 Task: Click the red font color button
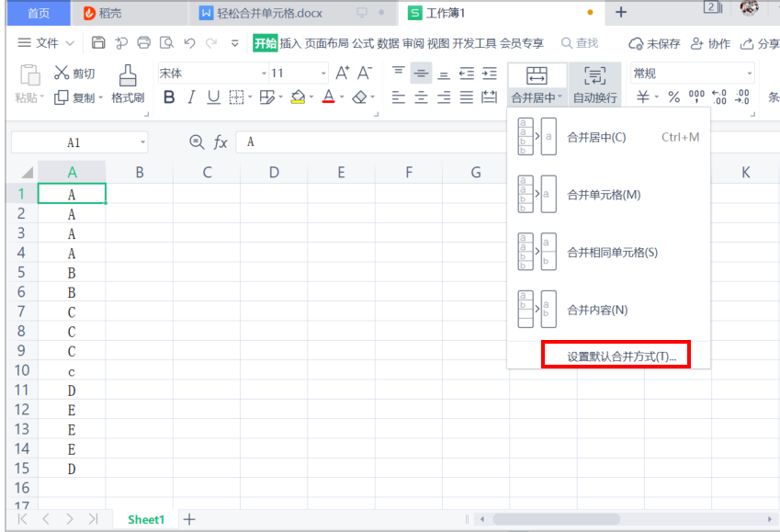[x=328, y=97]
